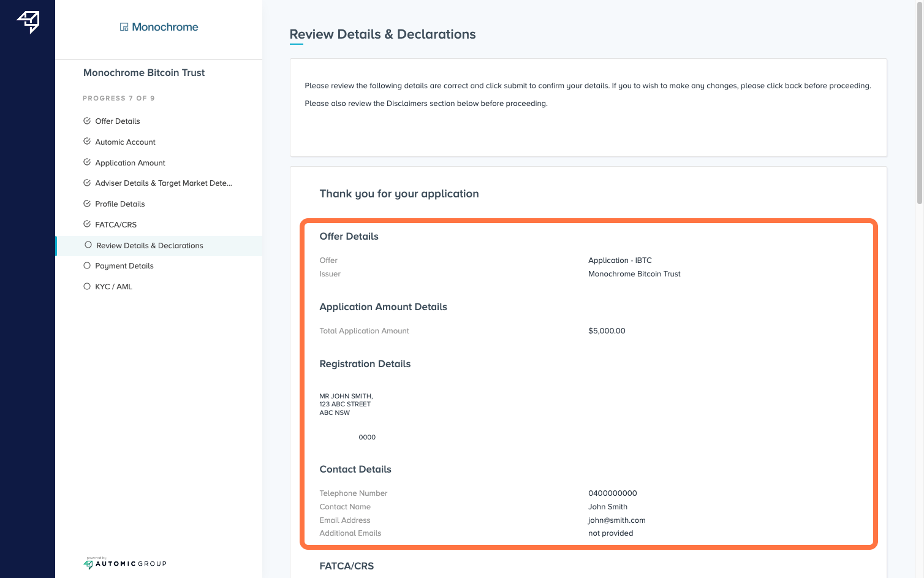Click the Thank you for your application heading

[399, 194]
